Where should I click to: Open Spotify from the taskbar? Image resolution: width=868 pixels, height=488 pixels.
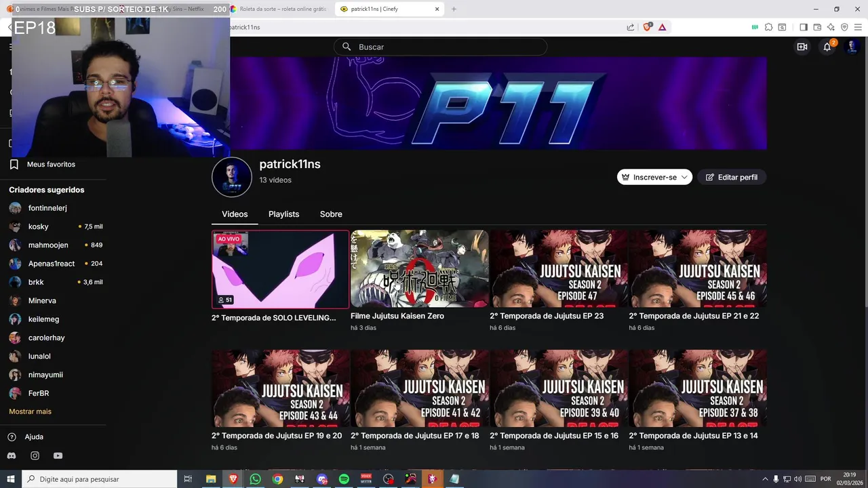[x=344, y=479]
